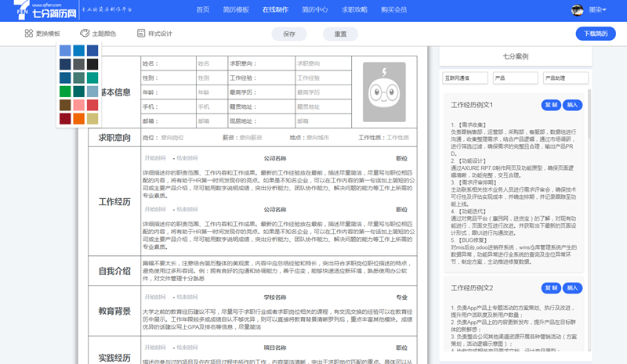Select the 实践经历 section heading
This screenshot has height=364, width=627.
(x=114, y=358)
